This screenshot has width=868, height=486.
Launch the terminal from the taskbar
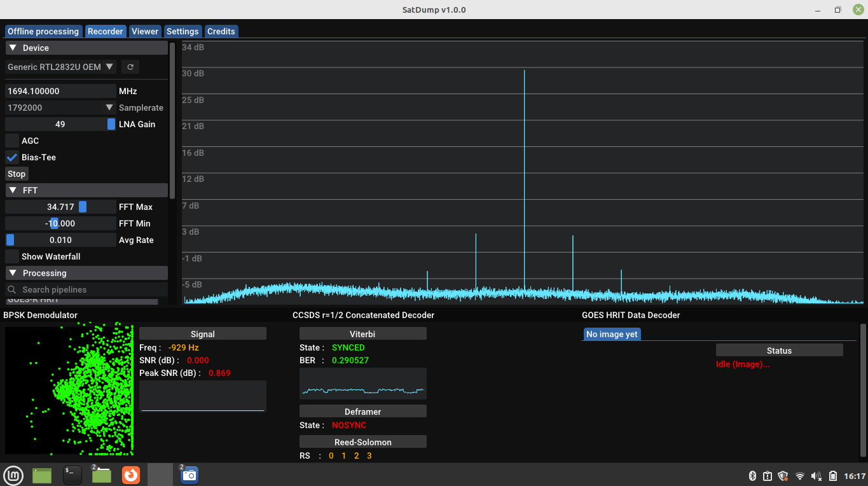click(71, 475)
